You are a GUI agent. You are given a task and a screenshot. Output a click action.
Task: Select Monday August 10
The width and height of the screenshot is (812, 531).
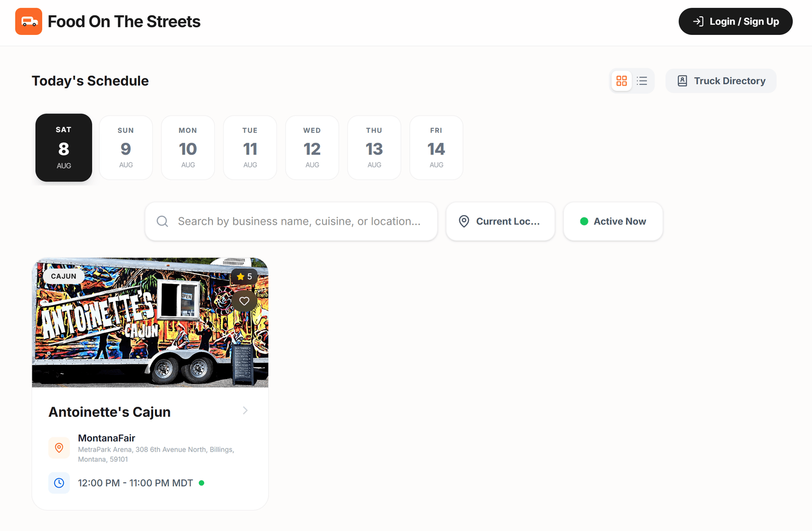tap(188, 148)
